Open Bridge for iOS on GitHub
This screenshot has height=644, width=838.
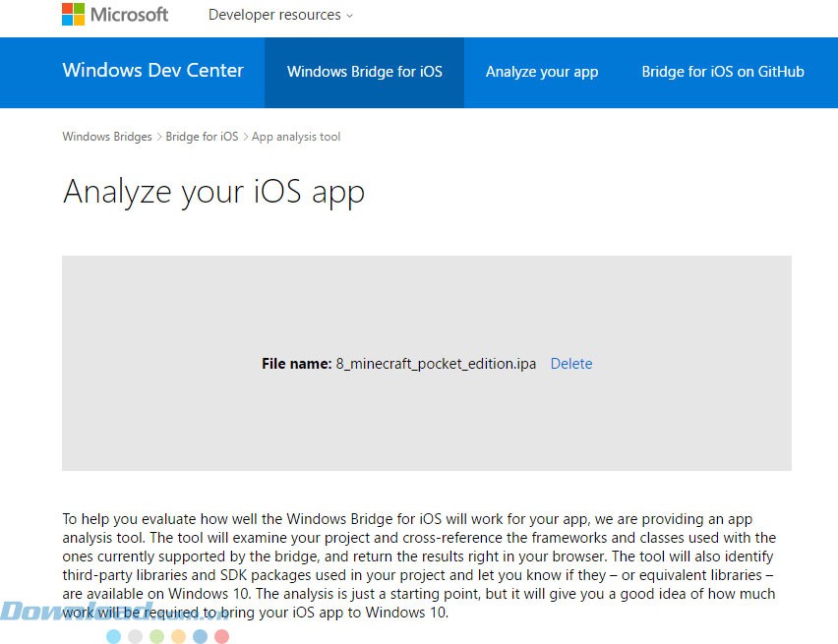point(722,72)
